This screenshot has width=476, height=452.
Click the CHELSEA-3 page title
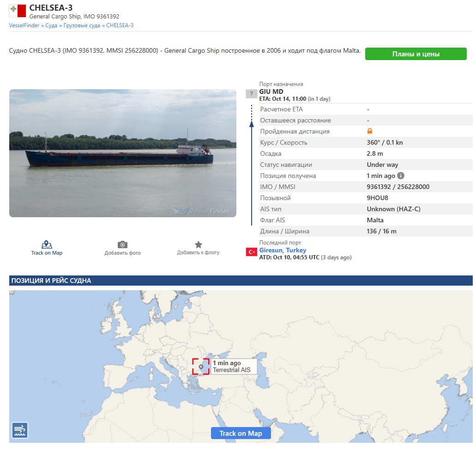pyautogui.click(x=51, y=7)
